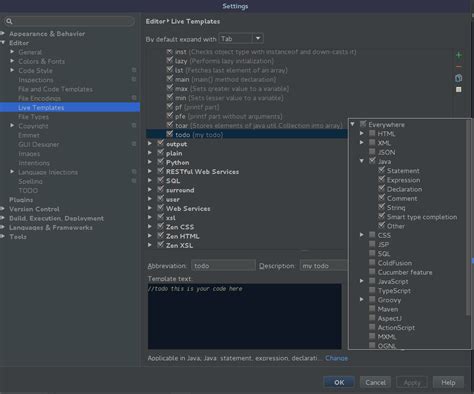Collapse the Java context node

[x=362, y=161]
